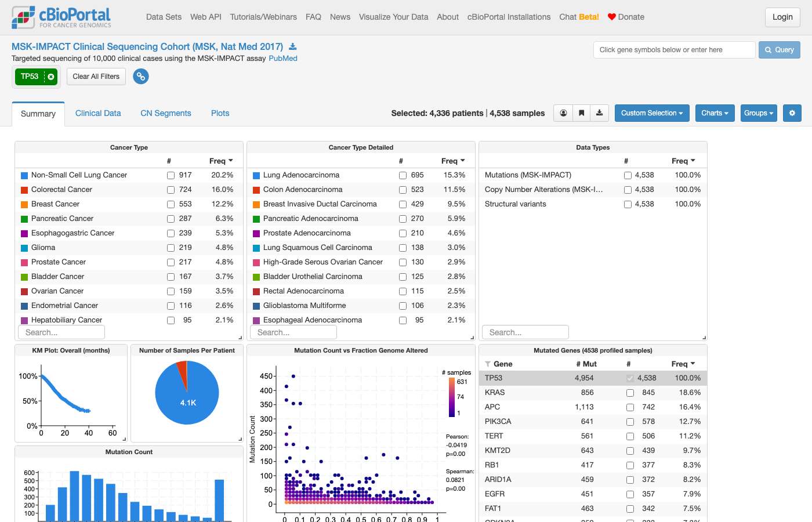
Task: Download the study data icon next to title
Action: pos(293,47)
